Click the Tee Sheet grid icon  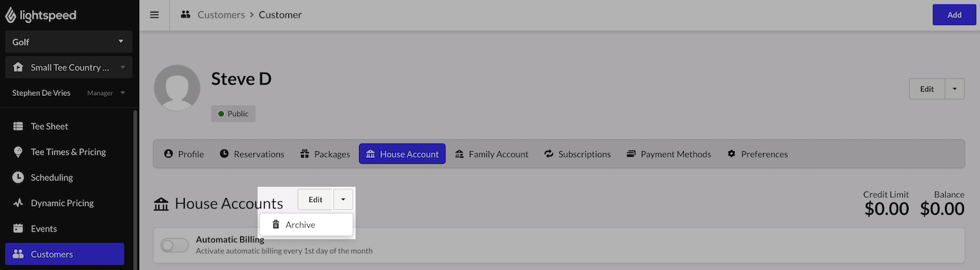18,127
